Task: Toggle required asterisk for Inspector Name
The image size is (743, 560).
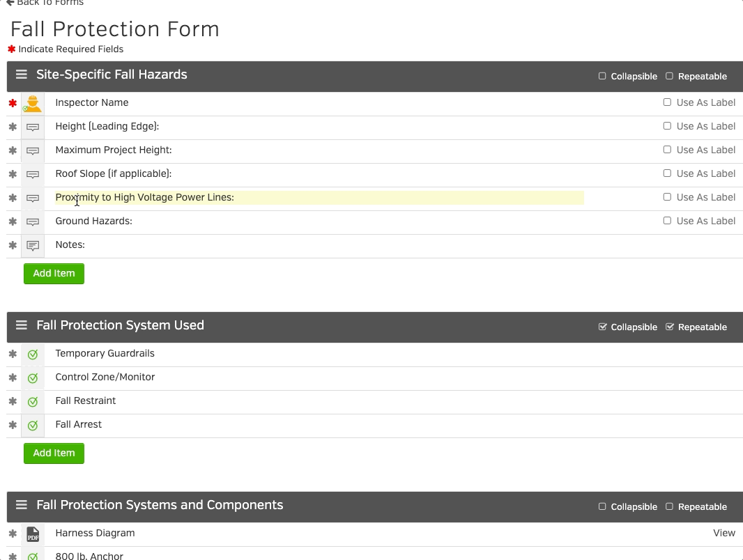Action: pos(13,104)
